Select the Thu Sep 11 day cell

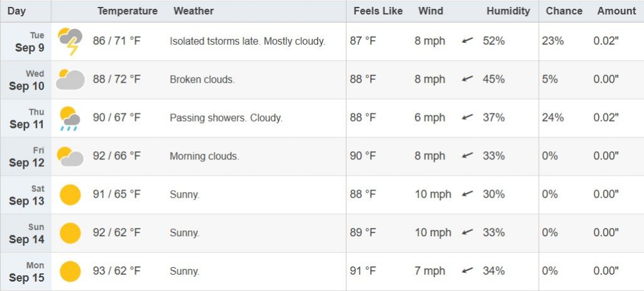(x=26, y=118)
